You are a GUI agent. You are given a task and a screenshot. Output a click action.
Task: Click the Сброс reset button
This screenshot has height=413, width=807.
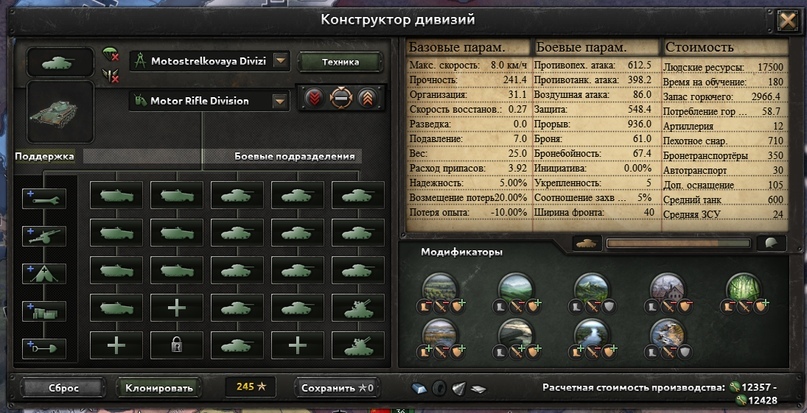(x=64, y=388)
